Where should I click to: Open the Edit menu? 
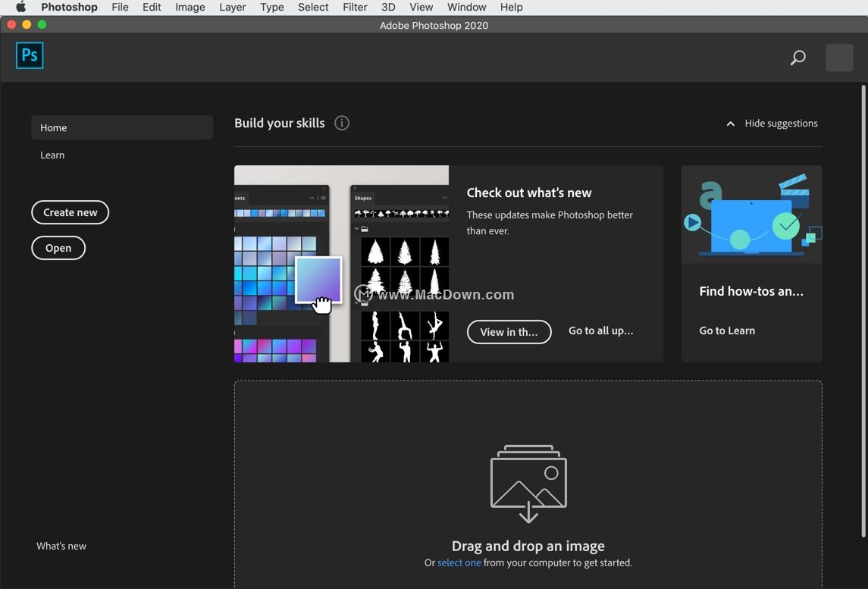click(x=152, y=7)
